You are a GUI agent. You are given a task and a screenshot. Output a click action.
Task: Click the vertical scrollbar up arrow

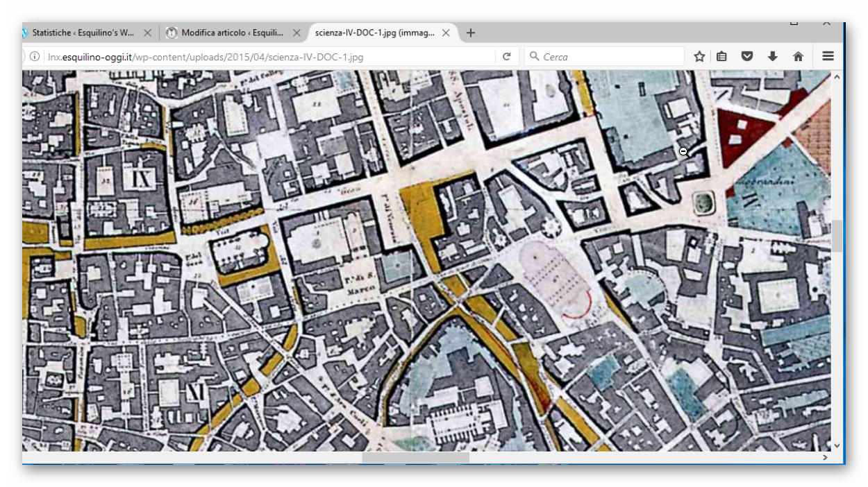click(x=837, y=78)
